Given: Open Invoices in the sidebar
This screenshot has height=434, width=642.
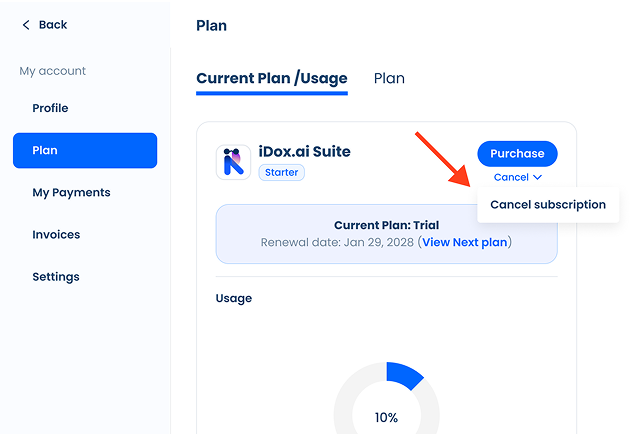Looking at the screenshot, I should tap(56, 235).
